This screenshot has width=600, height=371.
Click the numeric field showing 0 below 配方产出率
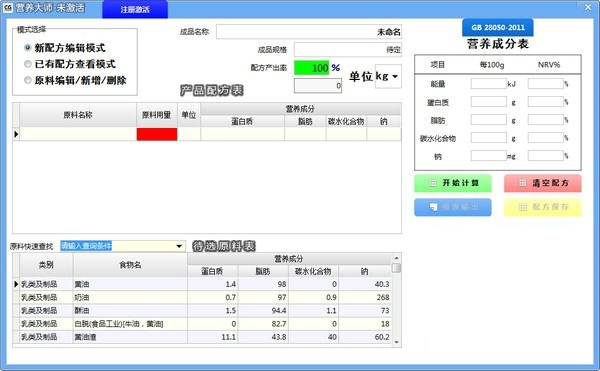(x=318, y=85)
